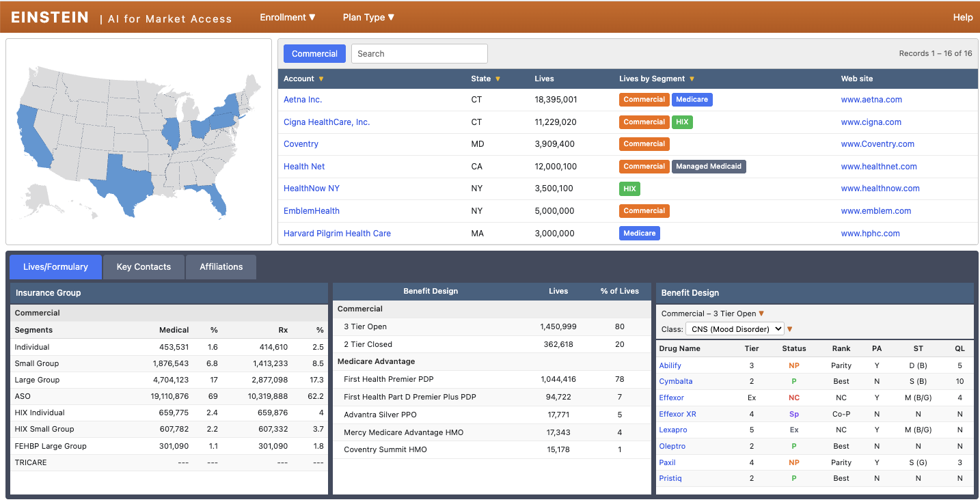Screen dimensions: 980x502
Task: Open Help from the top bar
Action: (963, 17)
